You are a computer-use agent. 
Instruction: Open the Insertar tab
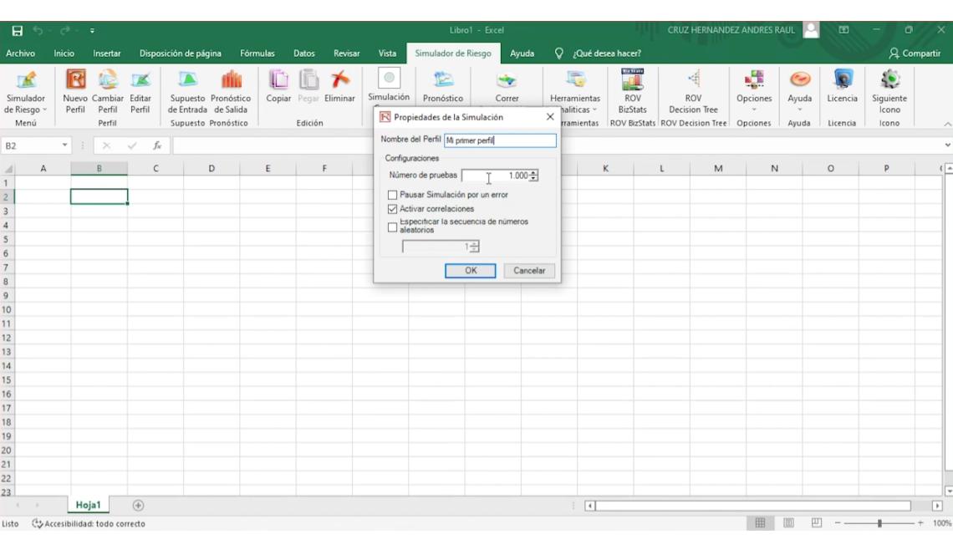click(x=107, y=53)
